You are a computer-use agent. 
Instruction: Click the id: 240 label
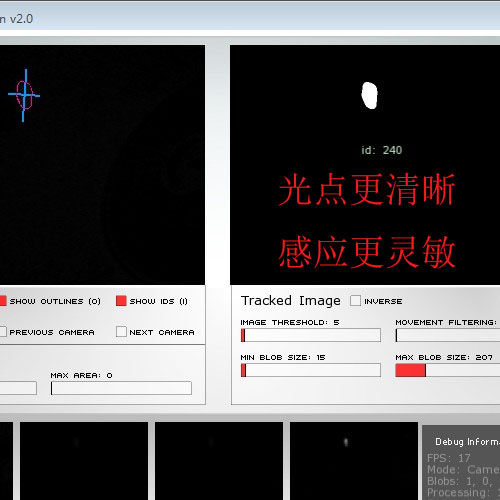click(x=382, y=150)
